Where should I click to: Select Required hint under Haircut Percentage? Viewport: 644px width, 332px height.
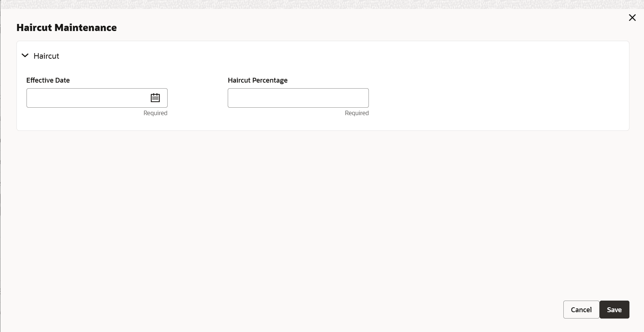[x=357, y=113]
